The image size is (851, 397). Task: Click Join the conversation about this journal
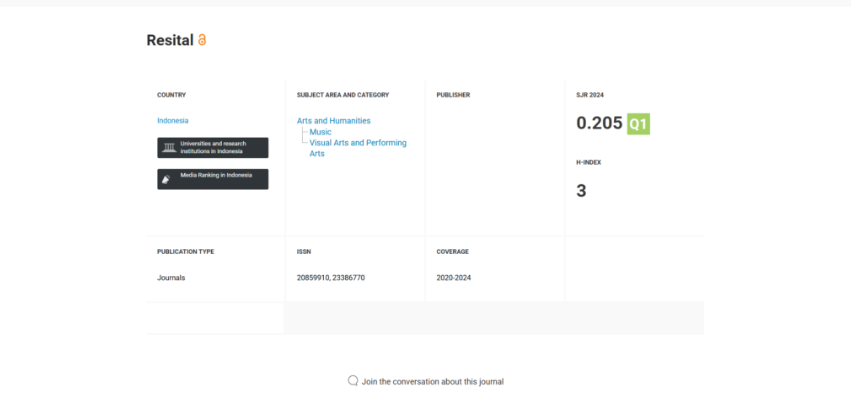pos(433,382)
